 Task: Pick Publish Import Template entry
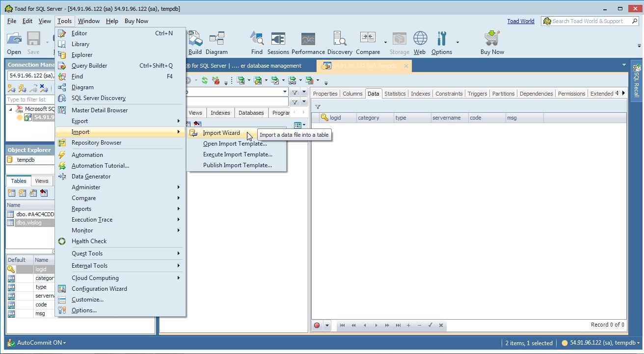(x=237, y=165)
